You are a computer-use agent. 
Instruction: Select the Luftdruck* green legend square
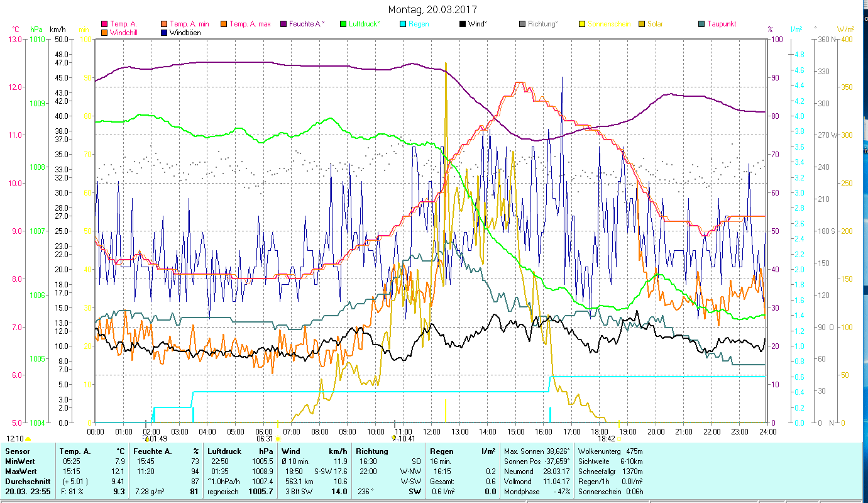343,25
